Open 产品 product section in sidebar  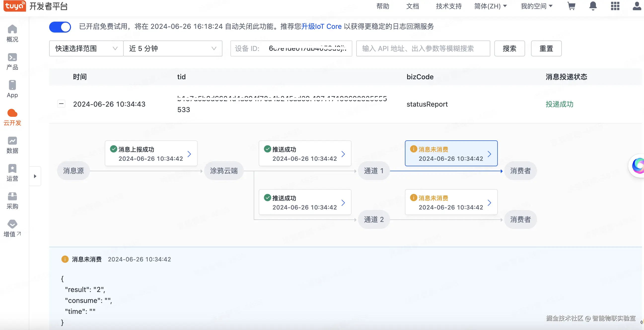pos(12,62)
